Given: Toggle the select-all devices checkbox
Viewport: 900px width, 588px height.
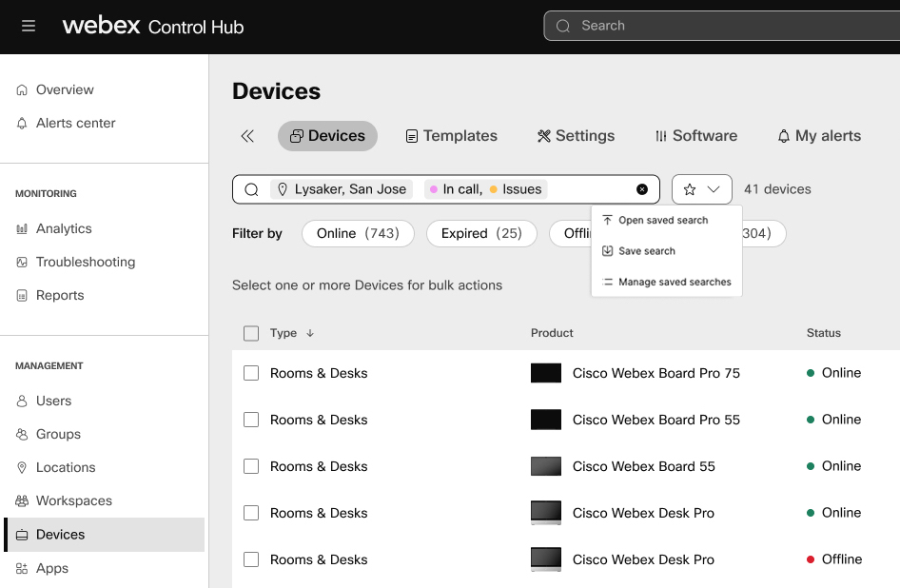Looking at the screenshot, I should pyautogui.click(x=251, y=333).
